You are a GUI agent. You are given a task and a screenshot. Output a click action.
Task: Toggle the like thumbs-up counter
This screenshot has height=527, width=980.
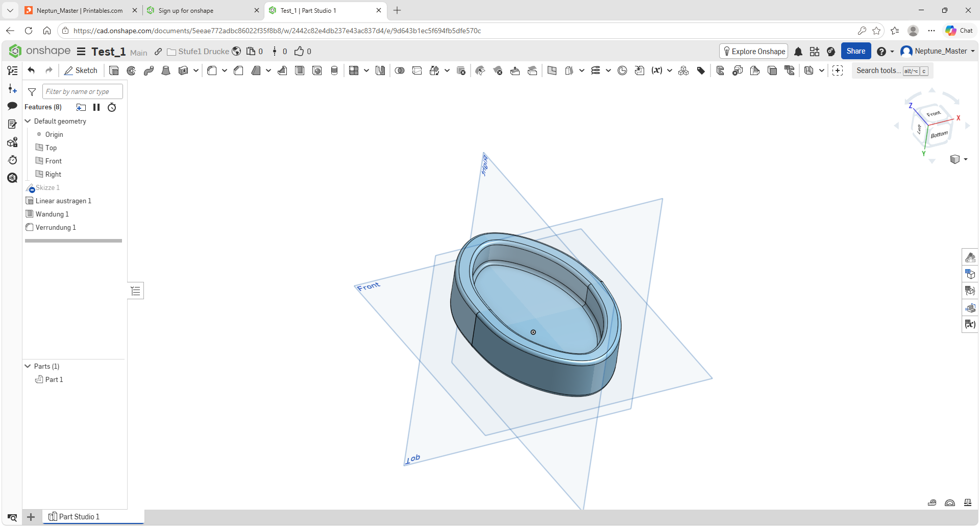(x=303, y=51)
